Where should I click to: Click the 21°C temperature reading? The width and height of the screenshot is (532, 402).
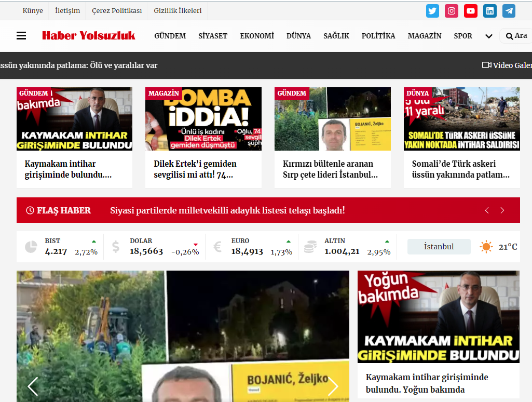click(508, 247)
